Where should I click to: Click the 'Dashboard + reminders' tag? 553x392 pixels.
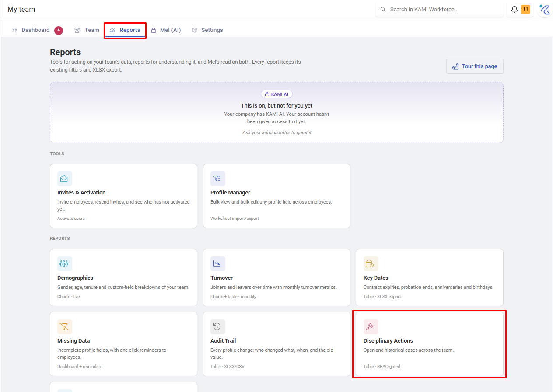tap(80, 366)
